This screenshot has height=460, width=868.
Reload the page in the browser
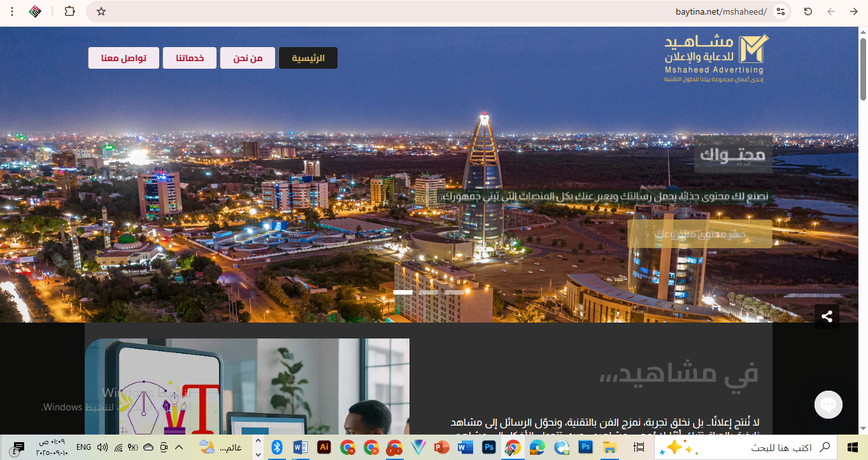[x=808, y=11]
